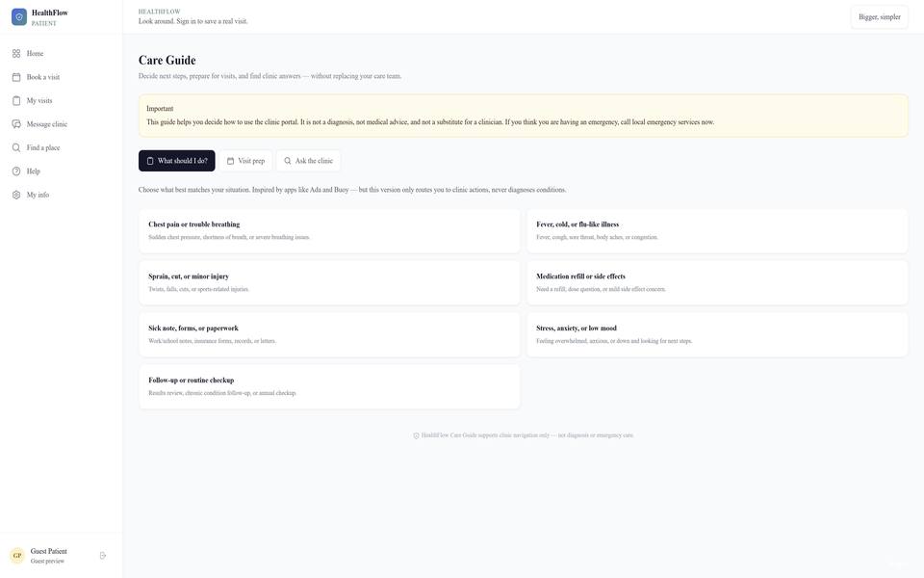Click the Guest Patient profile name

[x=49, y=551]
